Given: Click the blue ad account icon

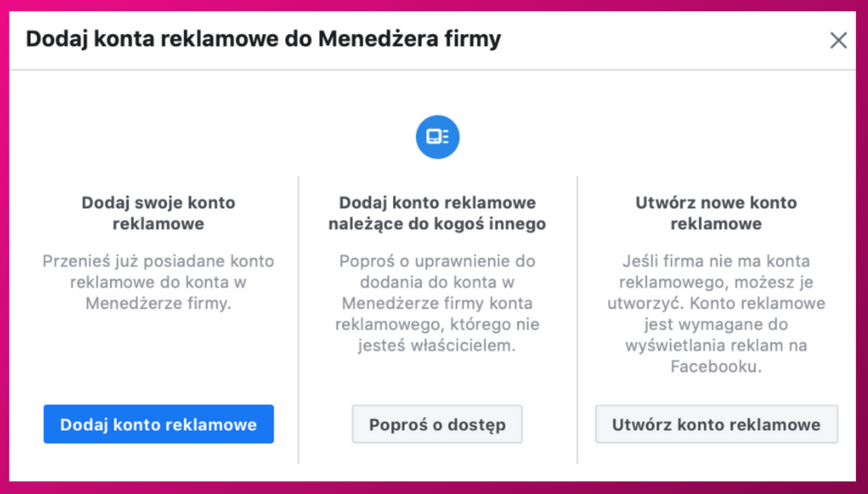Looking at the screenshot, I should point(437,137).
